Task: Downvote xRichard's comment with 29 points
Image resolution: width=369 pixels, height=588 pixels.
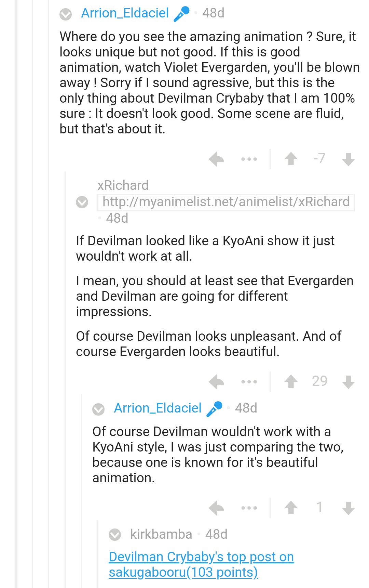Action: click(348, 382)
